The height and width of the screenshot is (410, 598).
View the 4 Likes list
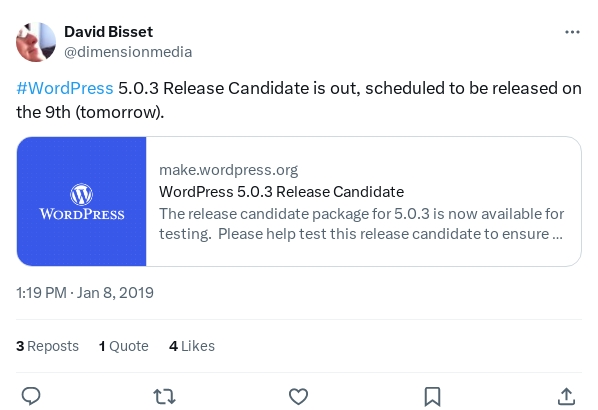[192, 346]
